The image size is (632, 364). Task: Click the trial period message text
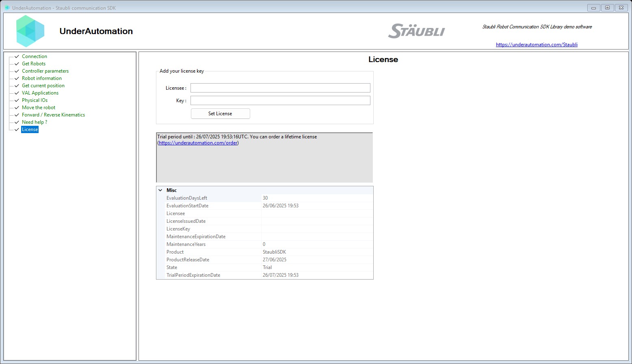click(237, 140)
